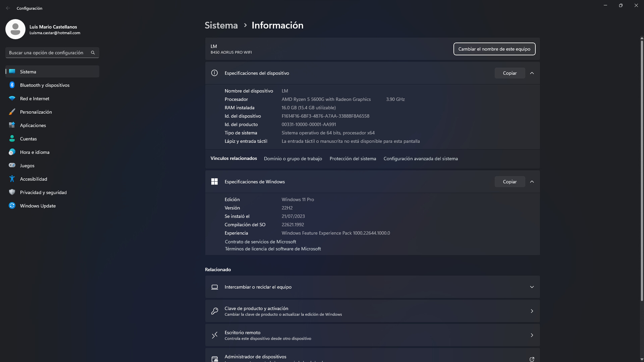This screenshot has width=644, height=362.
Task: Click the Windows Update refresh icon
Action: point(12,205)
